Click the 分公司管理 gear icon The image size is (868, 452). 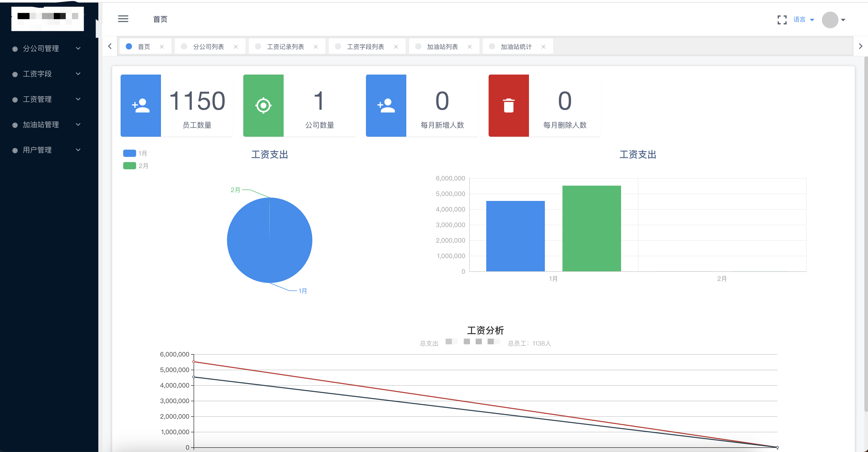(x=15, y=49)
